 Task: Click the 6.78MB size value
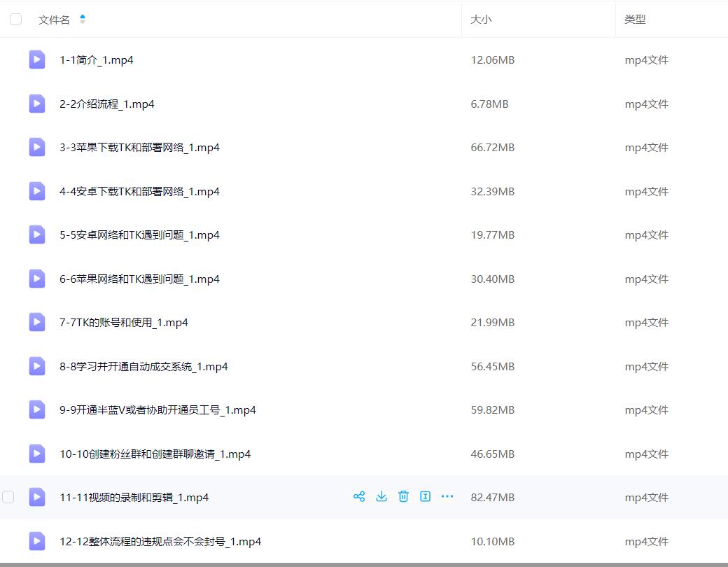[x=489, y=104]
